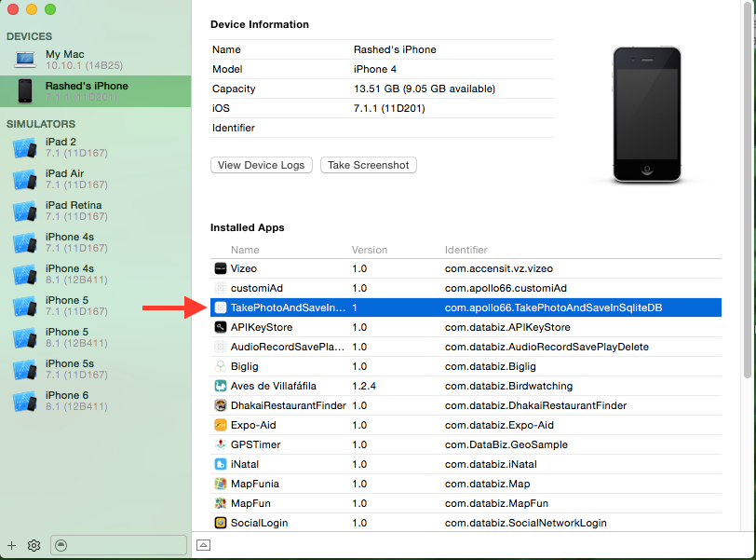Select the iNatal app icon
The image size is (756, 560).
pos(221,464)
